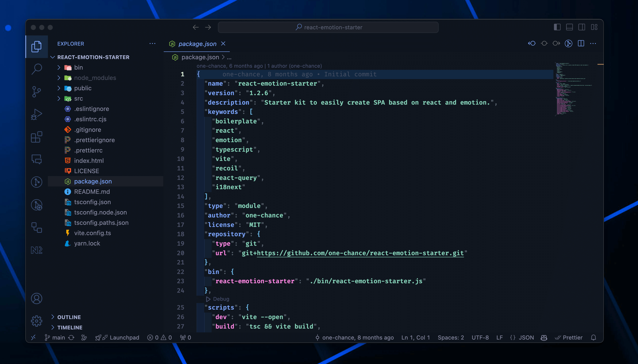
Task: Click split editor right icon
Action: tap(581, 43)
